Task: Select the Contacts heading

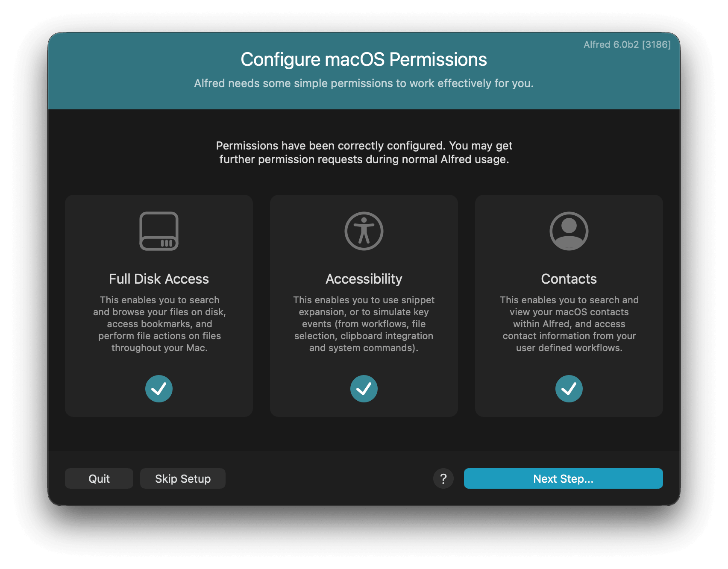Action: coord(569,279)
